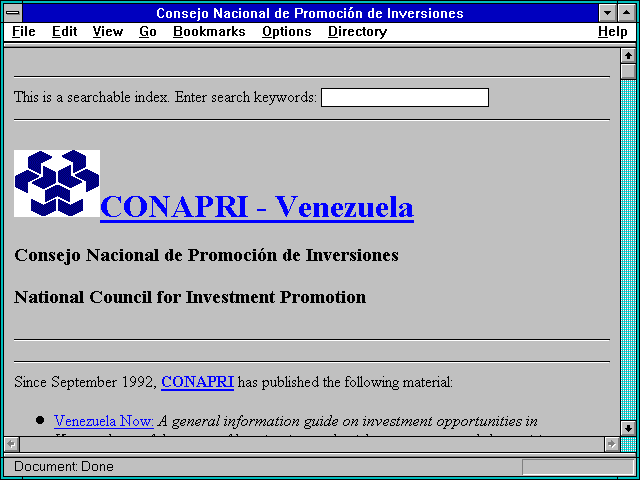This screenshot has width=640, height=480.
Task: Open the Bookmarks menu
Action: 209,32
